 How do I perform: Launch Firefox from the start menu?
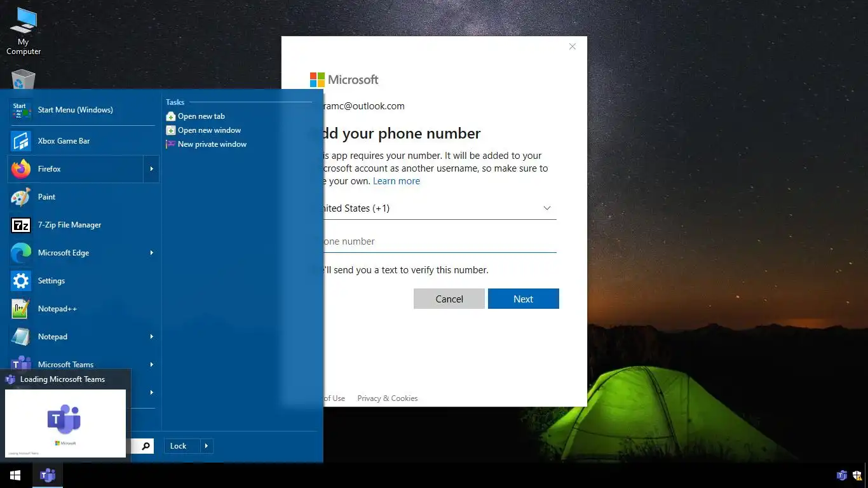[75, 169]
